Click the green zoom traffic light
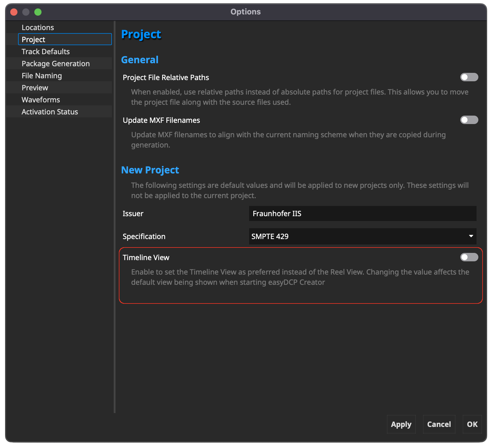The height and width of the screenshot is (448, 494). point(38,12)
